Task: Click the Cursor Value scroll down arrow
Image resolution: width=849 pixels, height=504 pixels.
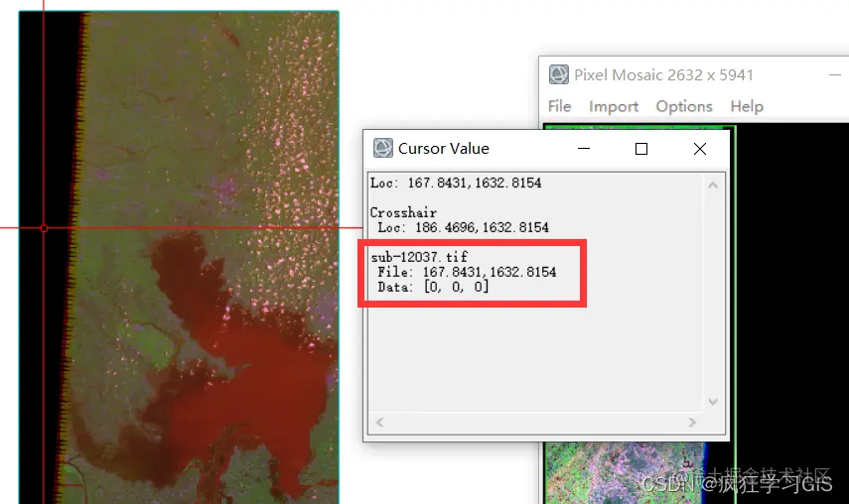Action: (713, 401)
